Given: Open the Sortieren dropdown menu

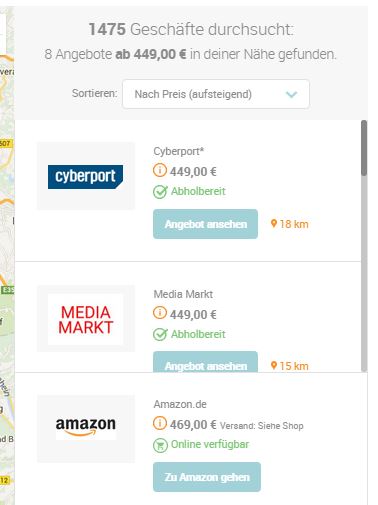Looking at the screenshot, I should 216,94.
